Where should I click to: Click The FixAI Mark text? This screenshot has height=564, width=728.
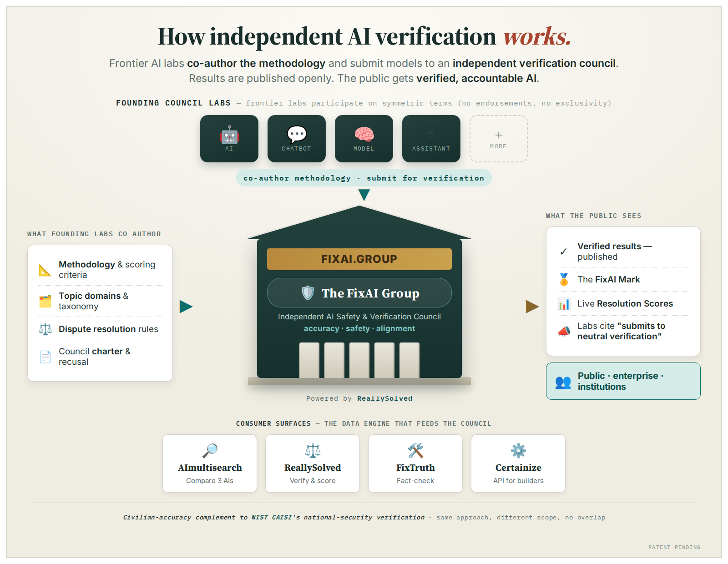608,279
